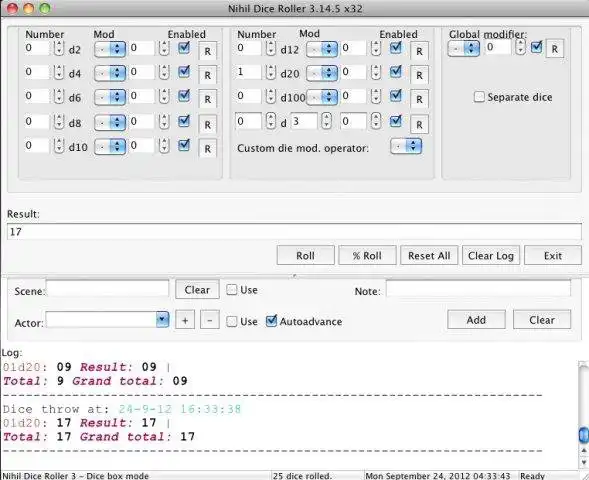Viewport: 589px width, 480px height.
Task: Focus the Scene input field
Action: point(107,289)
